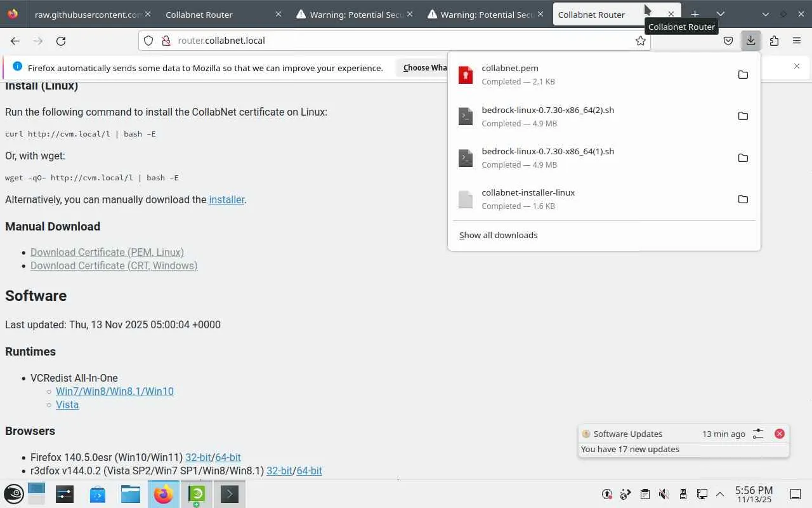This screenshot has height=508, width=812.
Task: Download Firefox 140.5.0esr 32-bit
Action: (198, 457)
